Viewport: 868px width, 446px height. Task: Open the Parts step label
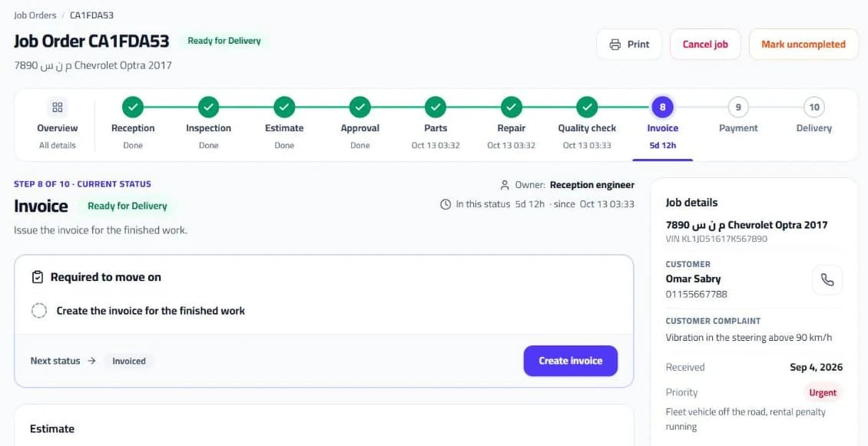click(x=436, y=128)
